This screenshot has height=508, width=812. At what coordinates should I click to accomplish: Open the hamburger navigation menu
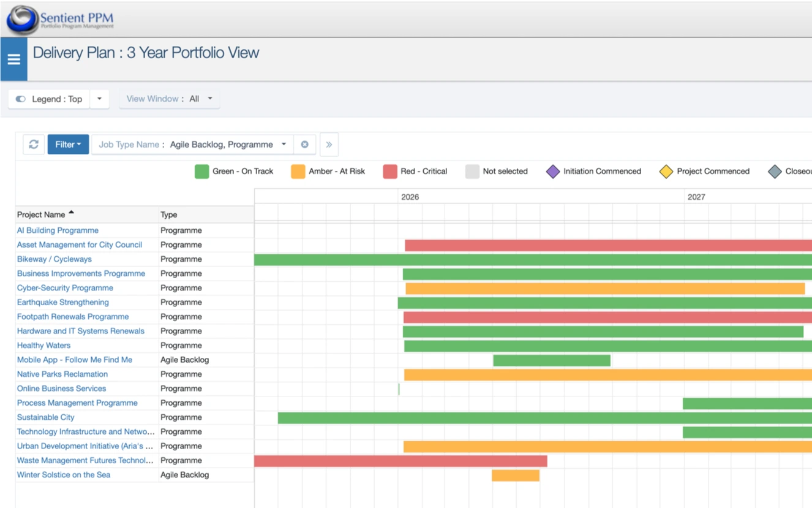(13, 59)
